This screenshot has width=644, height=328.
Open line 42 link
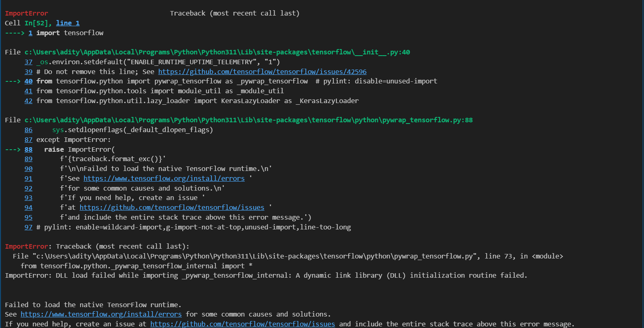(x=28, y=101)
